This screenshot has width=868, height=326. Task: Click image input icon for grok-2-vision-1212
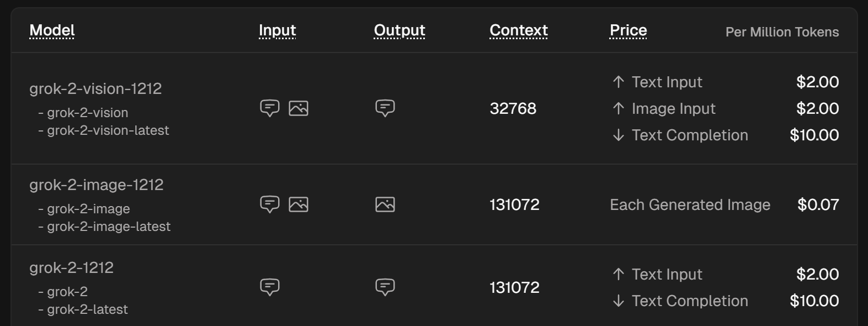click(299, 108)
